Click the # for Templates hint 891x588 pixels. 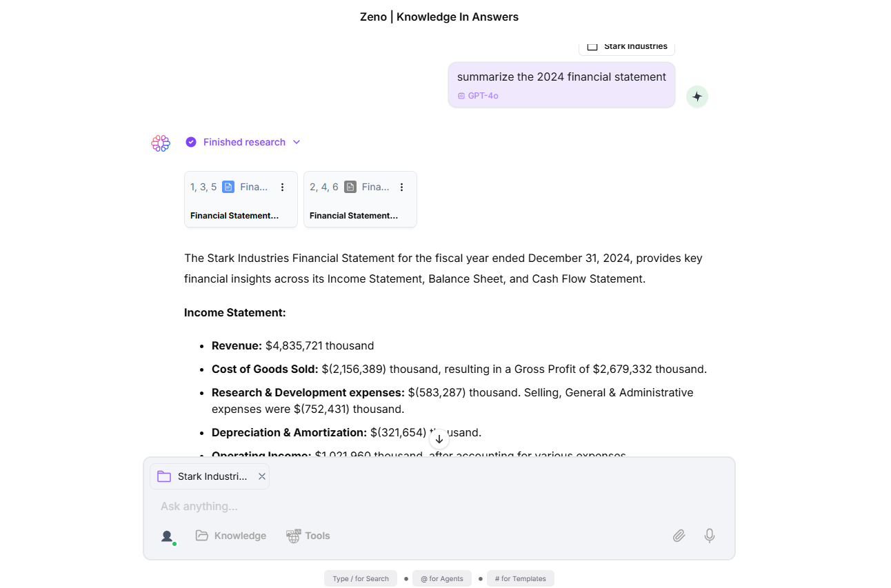pyautogui.click(x=521, y=578)
